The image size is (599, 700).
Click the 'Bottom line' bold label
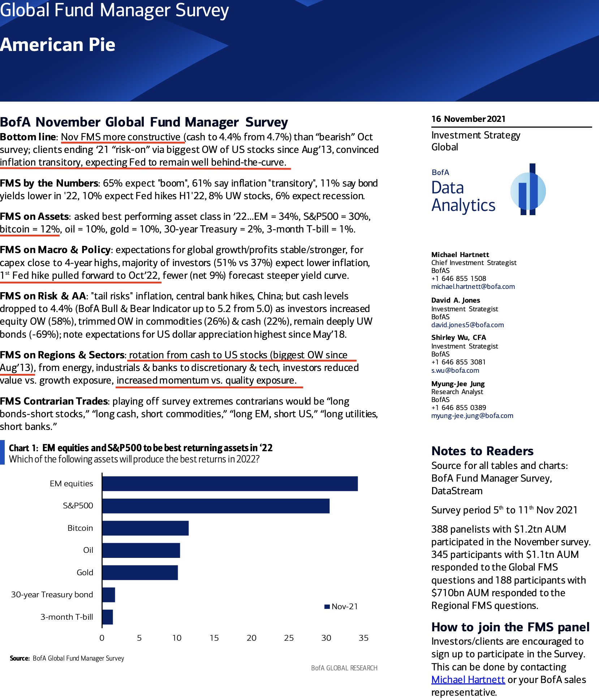click(28, 137)
